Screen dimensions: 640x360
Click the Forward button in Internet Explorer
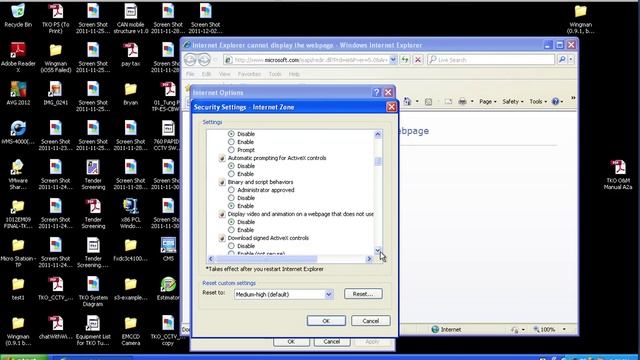point(204,60)
